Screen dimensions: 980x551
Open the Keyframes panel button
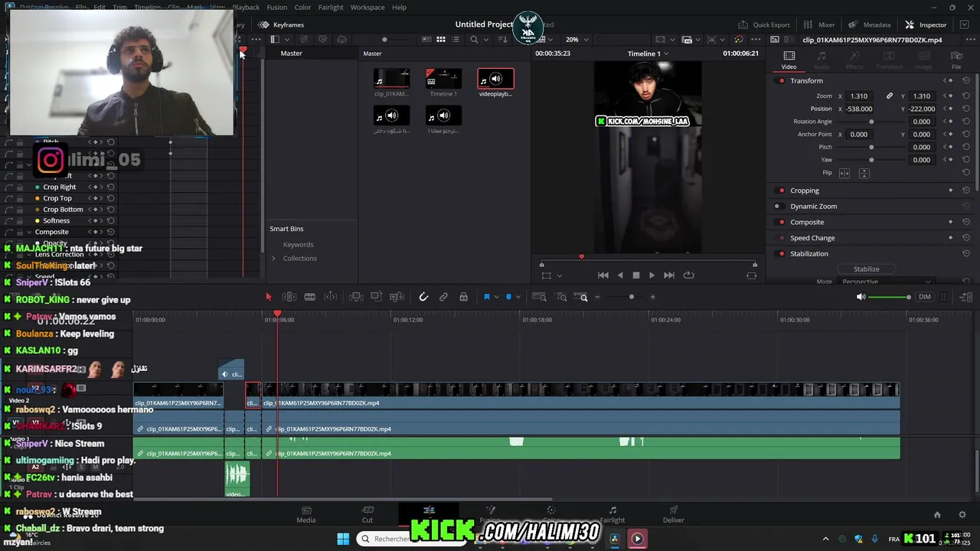click(281, 24)
